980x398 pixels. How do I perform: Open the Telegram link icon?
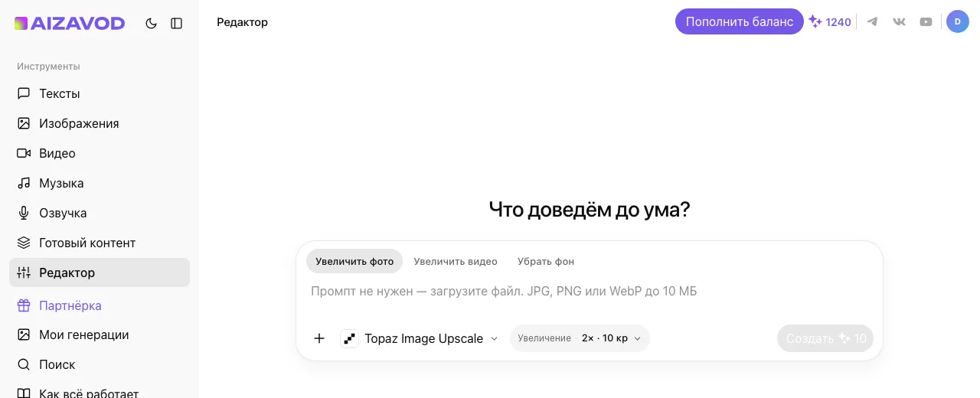tap(872, 21)
